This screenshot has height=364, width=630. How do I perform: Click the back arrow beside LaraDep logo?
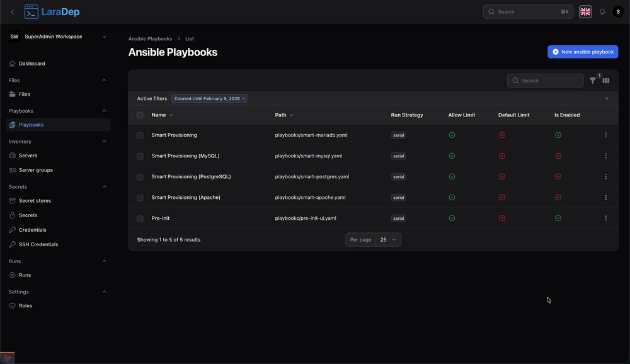pyautogui.click(x=12, y=12)
